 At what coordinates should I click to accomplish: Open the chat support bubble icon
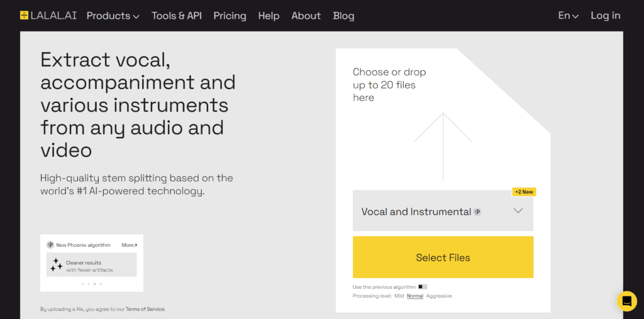[x=627, y=301]
